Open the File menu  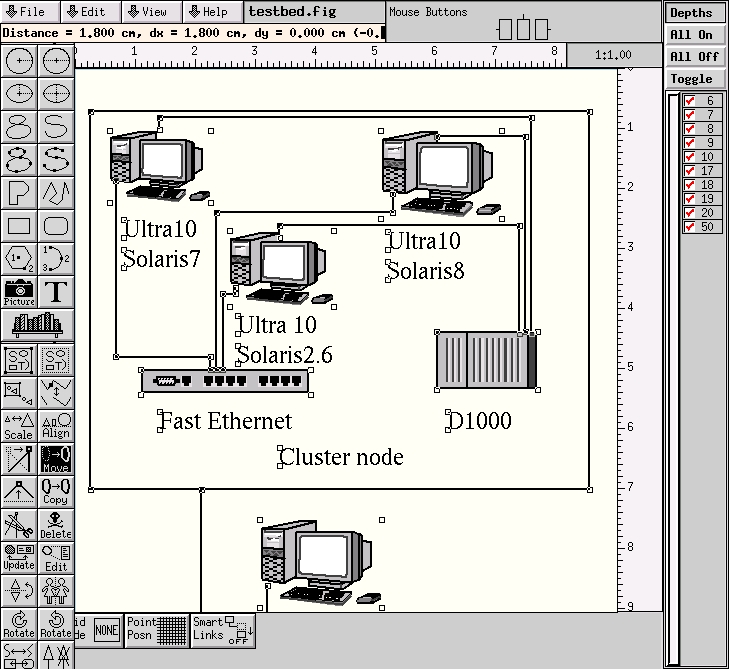pos(30,12)
